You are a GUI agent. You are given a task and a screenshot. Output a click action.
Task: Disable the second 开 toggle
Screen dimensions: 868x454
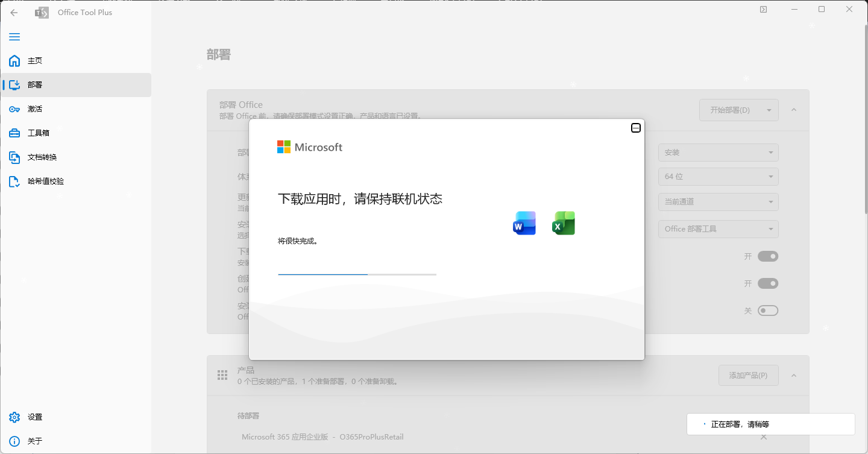(x=768, y=283)
